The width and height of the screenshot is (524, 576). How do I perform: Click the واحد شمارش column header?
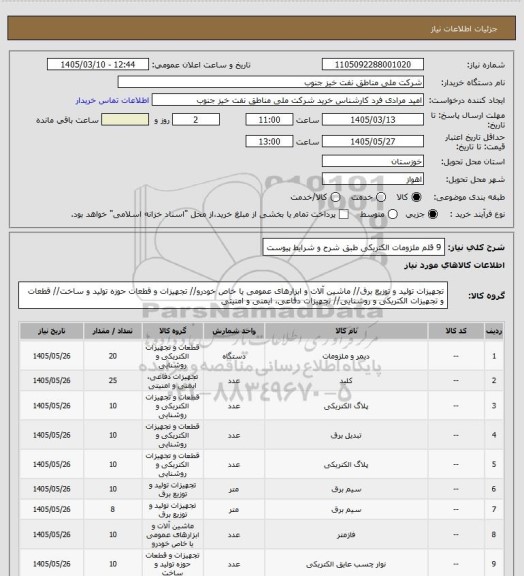(234, 331)
